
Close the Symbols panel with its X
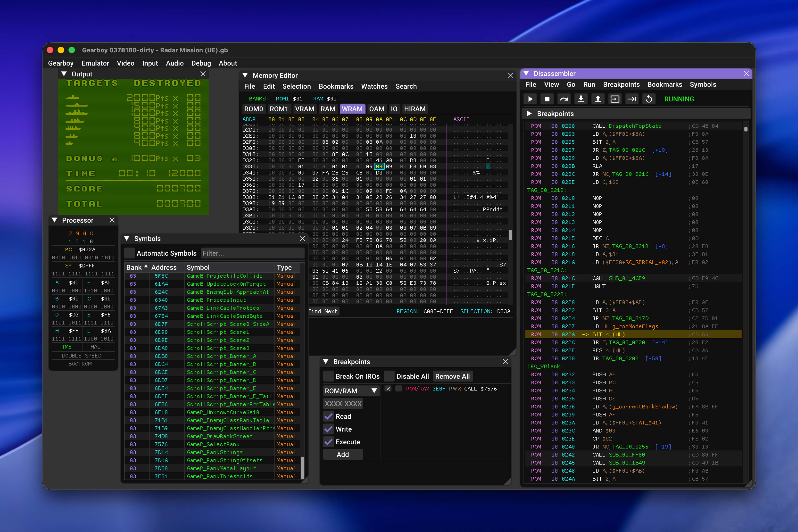(303, 238)
